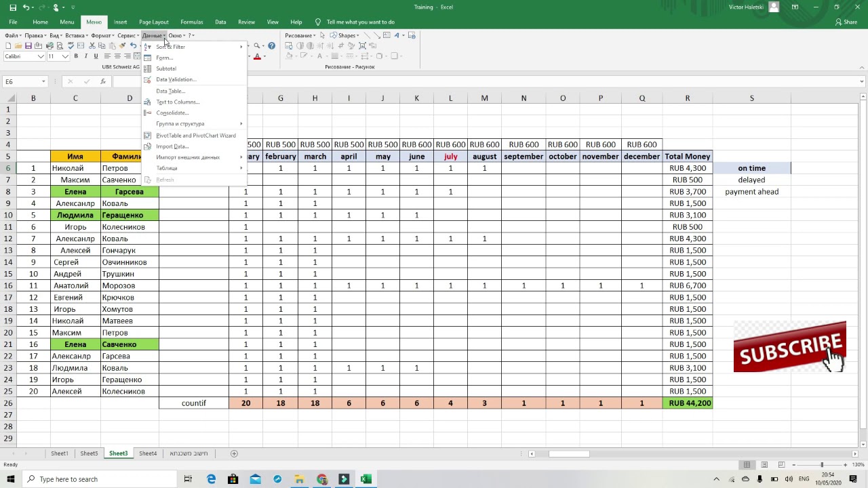Viewport: 868px width, 488px height.
Task: Choose Text to Columns... menu entry
Action: [194, 102]
